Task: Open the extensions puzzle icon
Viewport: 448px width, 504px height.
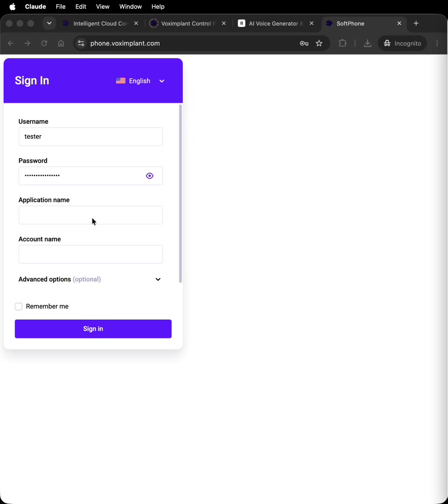Action: coord(343,43)
